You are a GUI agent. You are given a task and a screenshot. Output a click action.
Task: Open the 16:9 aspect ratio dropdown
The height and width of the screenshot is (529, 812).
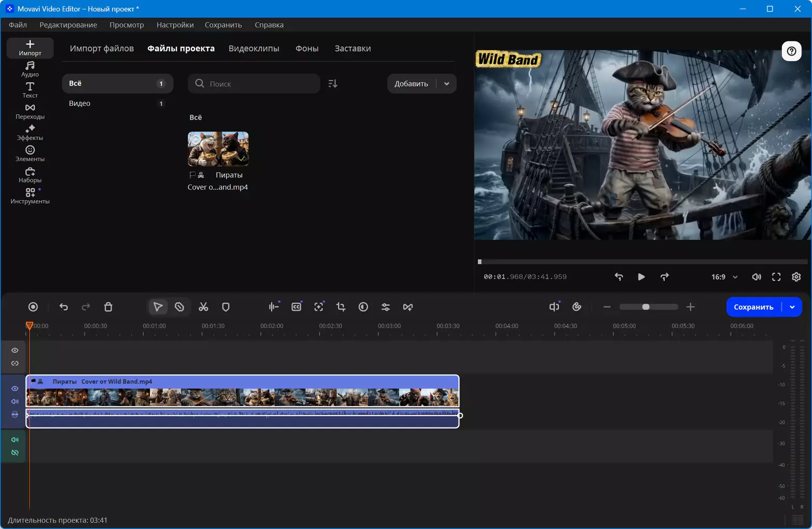724,277
